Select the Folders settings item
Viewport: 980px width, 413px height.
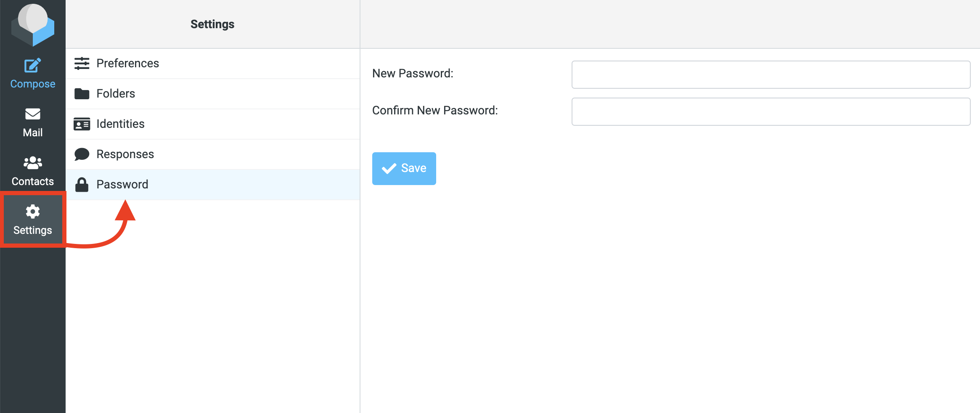click(116, 94)
